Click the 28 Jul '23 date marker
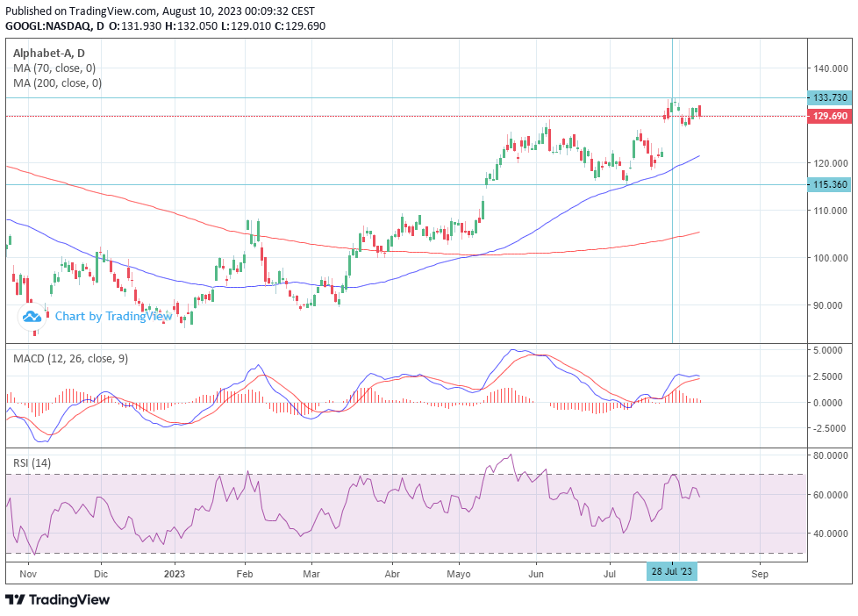This screenshot has height=616, width=858. point(671,571)
